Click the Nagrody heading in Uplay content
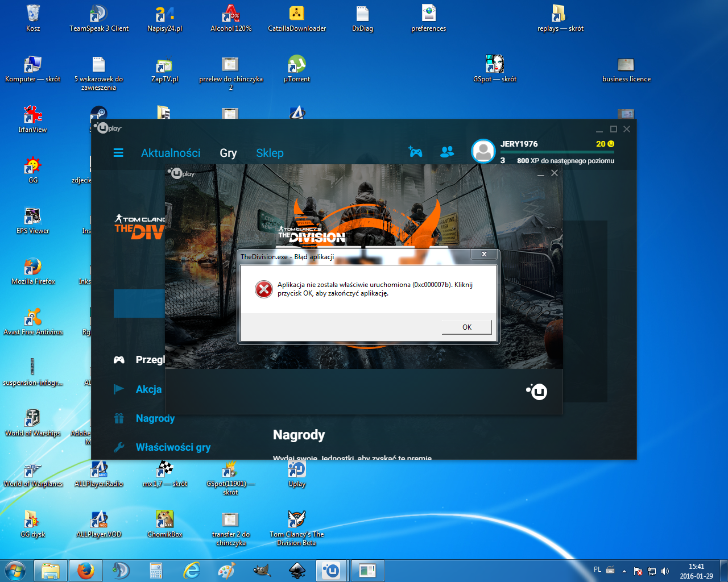728x582 pixels. 299,435
